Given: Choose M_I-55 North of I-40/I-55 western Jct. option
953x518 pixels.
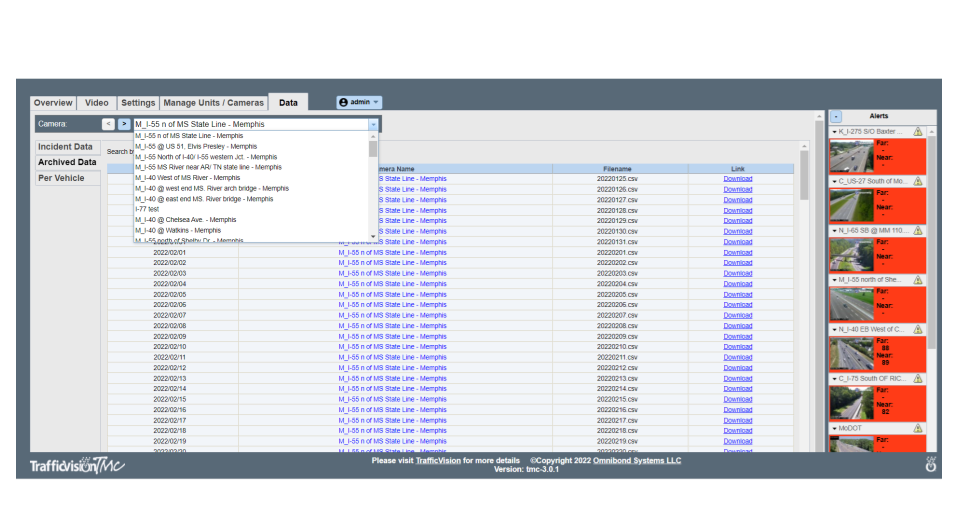Looking at the screenshot, I should click(x=252, y=157).
